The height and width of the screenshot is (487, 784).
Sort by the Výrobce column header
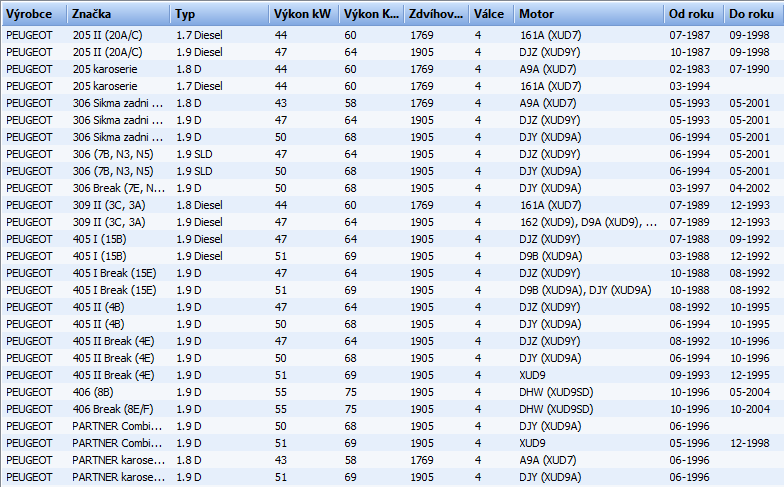tap(34, 14)
